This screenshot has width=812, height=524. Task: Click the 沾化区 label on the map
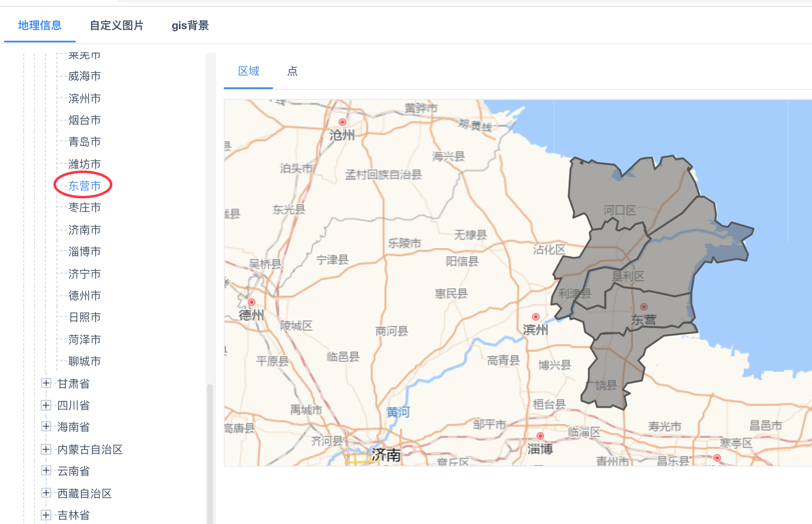[x=549, y=250]
